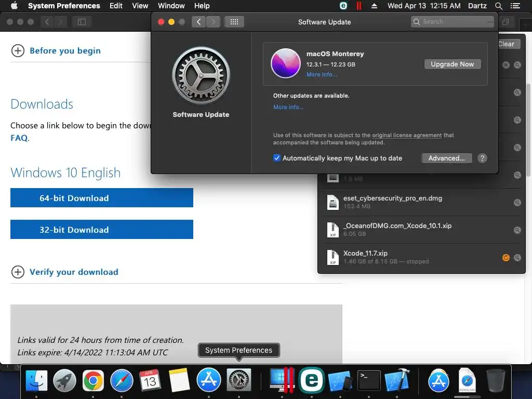532x399 pixels.
Task: Open Notes app in the dock
Action: click(x=179, y=380)
